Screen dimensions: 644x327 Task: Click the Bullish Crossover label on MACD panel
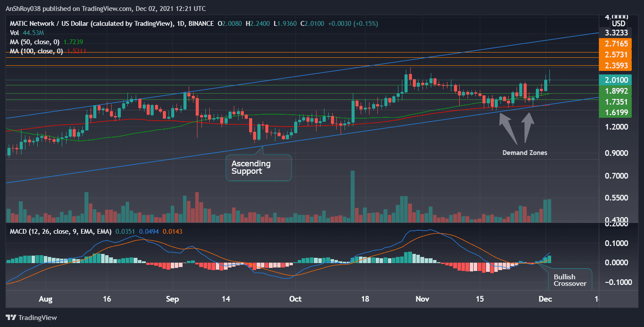570,281
